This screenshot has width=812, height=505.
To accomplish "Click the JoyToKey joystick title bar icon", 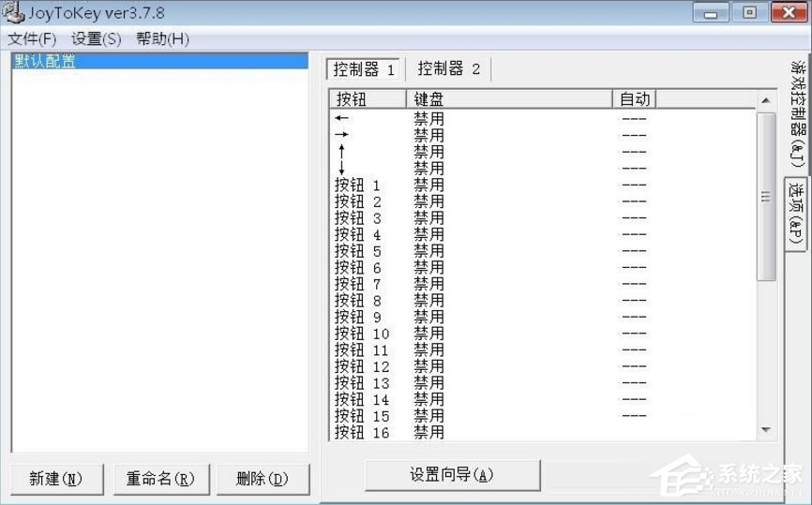I will point(12,12).
